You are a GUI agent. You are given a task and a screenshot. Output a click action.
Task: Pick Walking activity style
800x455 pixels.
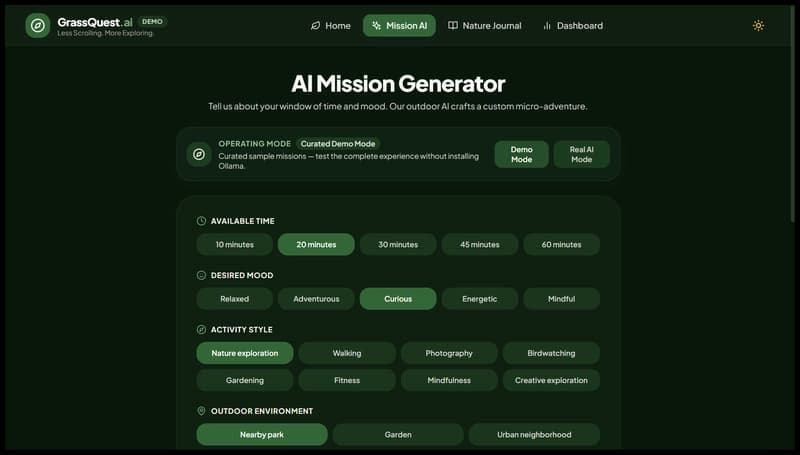coord(347,353)
